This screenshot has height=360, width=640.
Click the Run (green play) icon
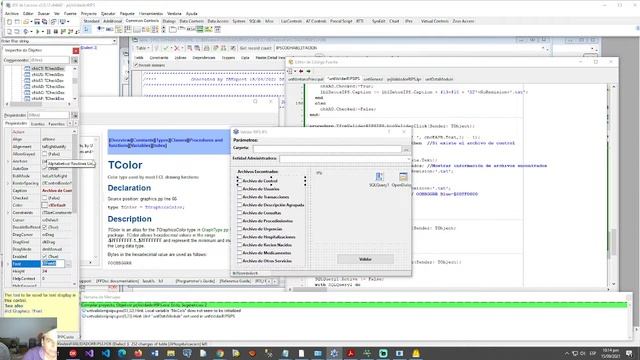pyautogui.click(x=38, y=31)
